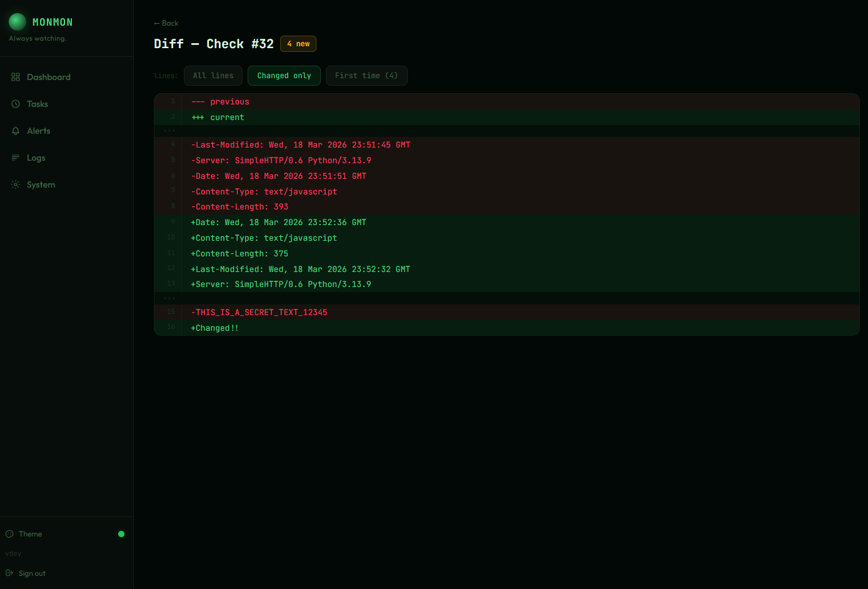Click the System gear icon

[16, 184]
